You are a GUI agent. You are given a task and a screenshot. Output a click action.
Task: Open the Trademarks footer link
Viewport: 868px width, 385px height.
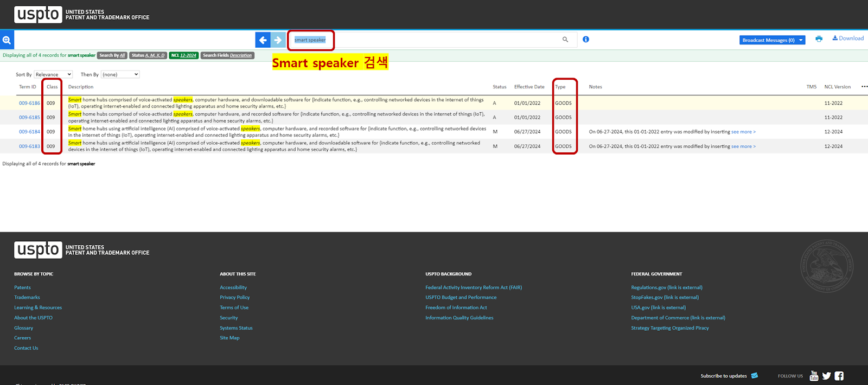click(x=27, y=297)
